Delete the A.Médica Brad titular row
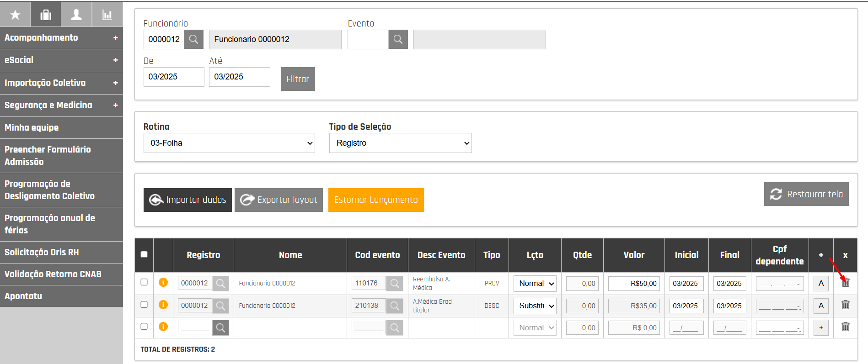This screenshot has height=364, width=868. [845, 305]
